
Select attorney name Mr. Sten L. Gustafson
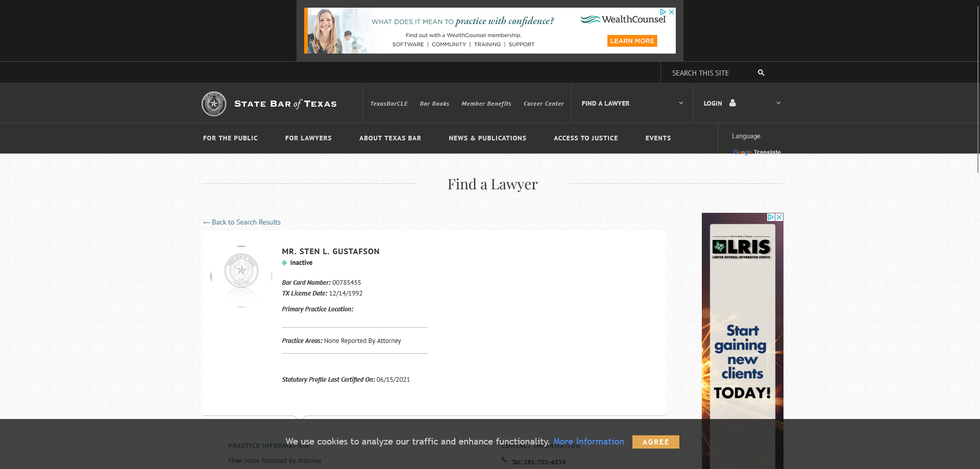331,252
